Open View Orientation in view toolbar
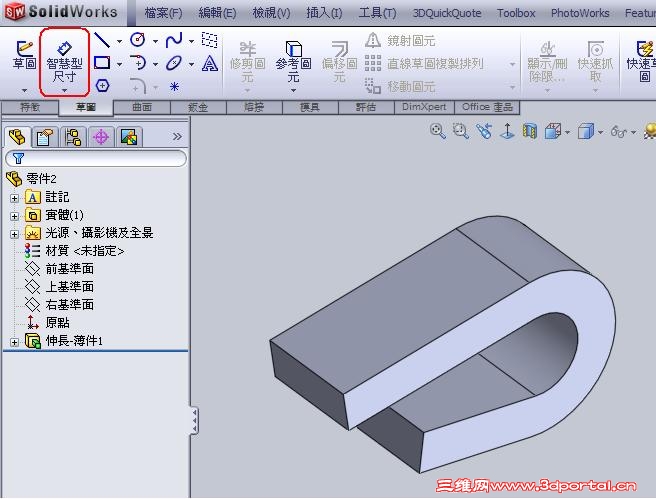 (x=553, y=132)
